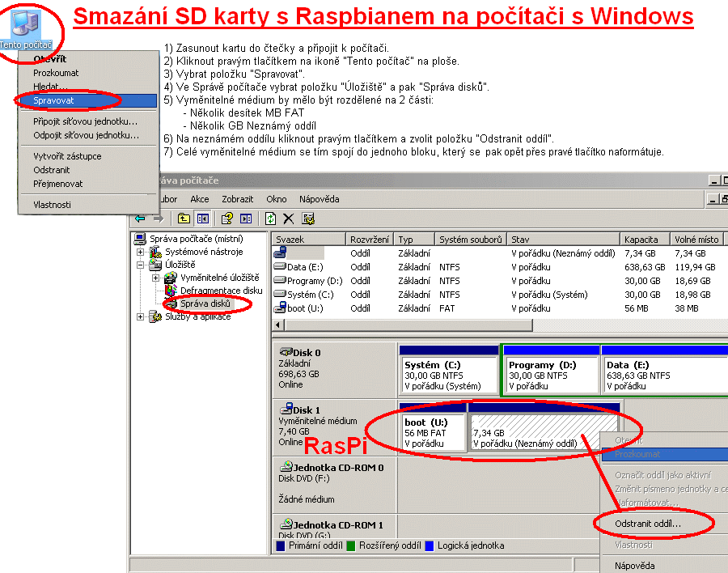Click the drive icon of Systém (C:) row

[280, 294]
